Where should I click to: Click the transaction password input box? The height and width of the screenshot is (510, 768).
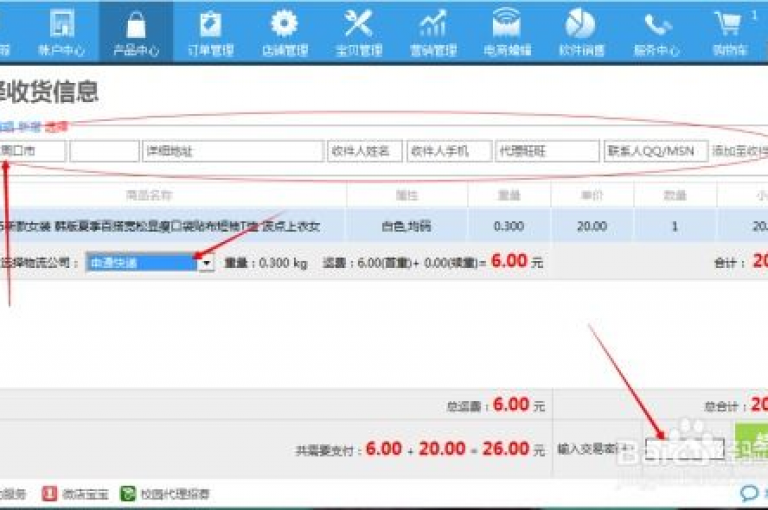[684, 449]
